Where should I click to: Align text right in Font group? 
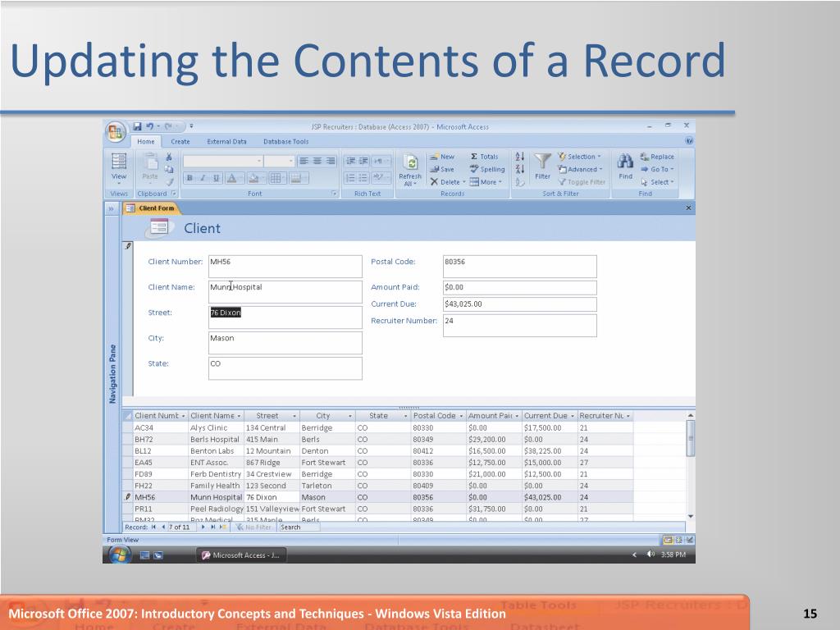(331, 161)
